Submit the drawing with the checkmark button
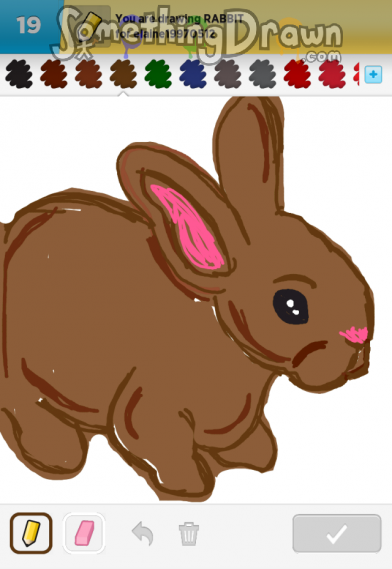 (x=337, y=533)
